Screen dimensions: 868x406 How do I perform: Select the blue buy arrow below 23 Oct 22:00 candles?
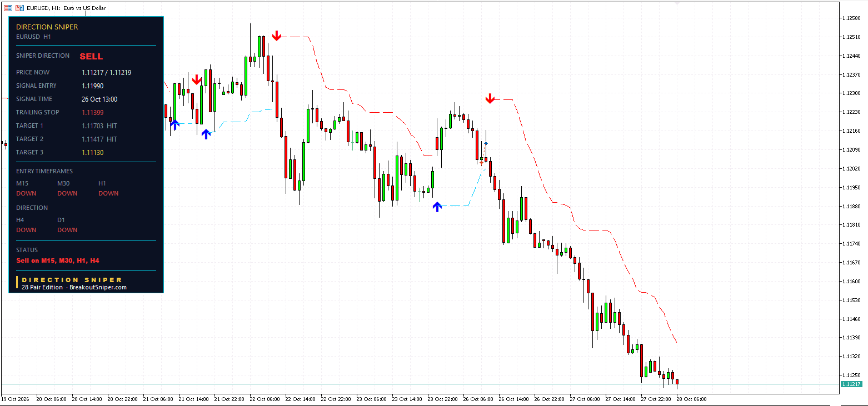click(437, 207)
